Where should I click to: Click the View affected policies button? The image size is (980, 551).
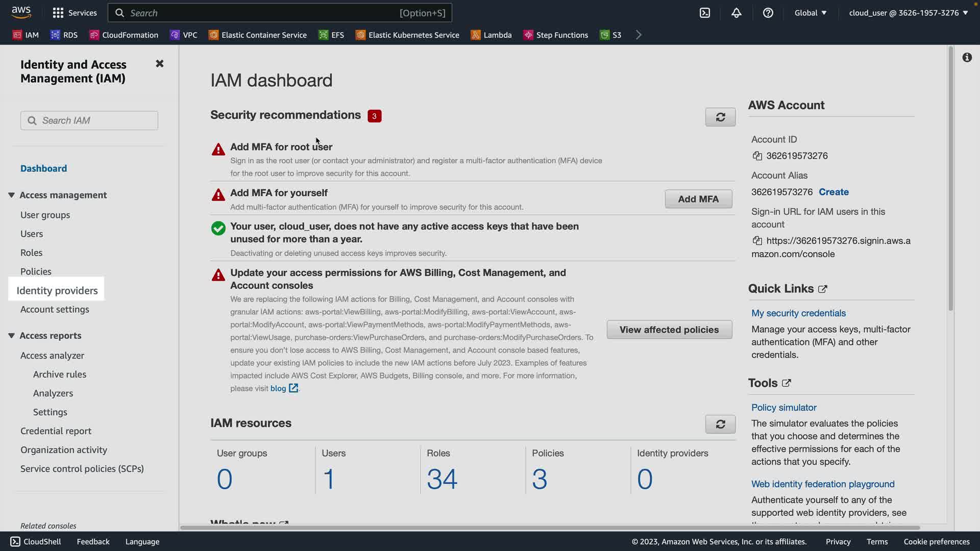(x=669, y=330)
